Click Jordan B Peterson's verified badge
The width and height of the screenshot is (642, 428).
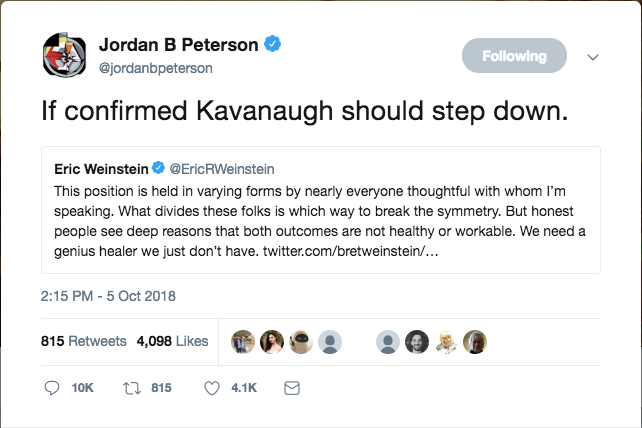272,45
